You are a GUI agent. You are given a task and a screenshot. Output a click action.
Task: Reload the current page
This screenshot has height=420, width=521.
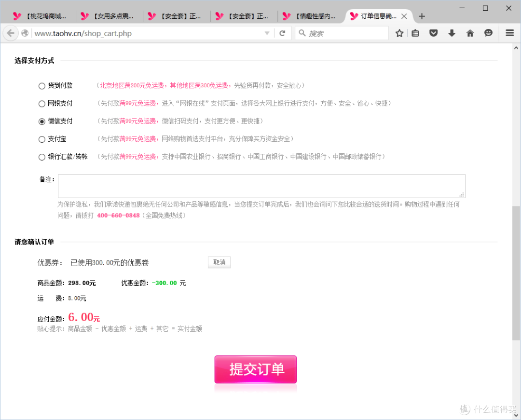point(282,33)
